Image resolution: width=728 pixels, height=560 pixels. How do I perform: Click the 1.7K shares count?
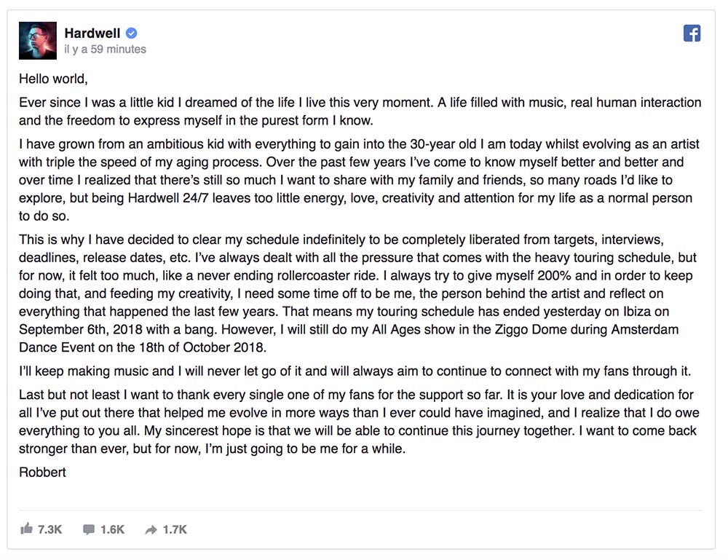point(175,529)
